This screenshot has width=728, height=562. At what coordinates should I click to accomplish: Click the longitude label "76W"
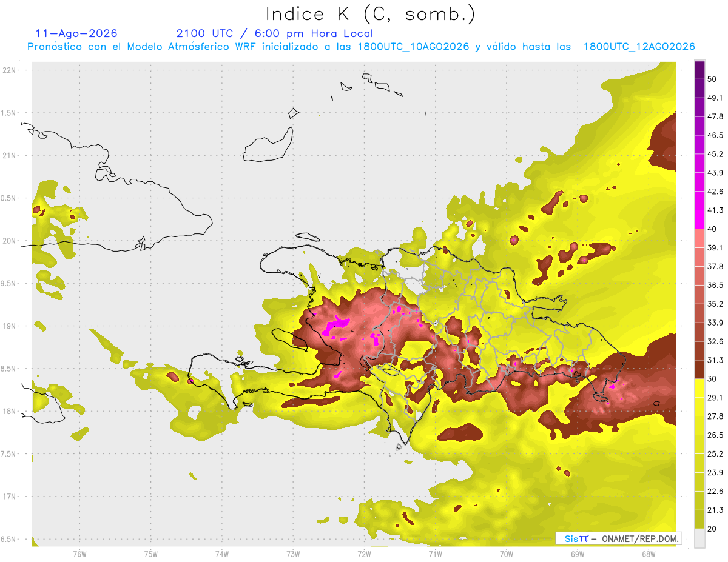pos(79,554)
